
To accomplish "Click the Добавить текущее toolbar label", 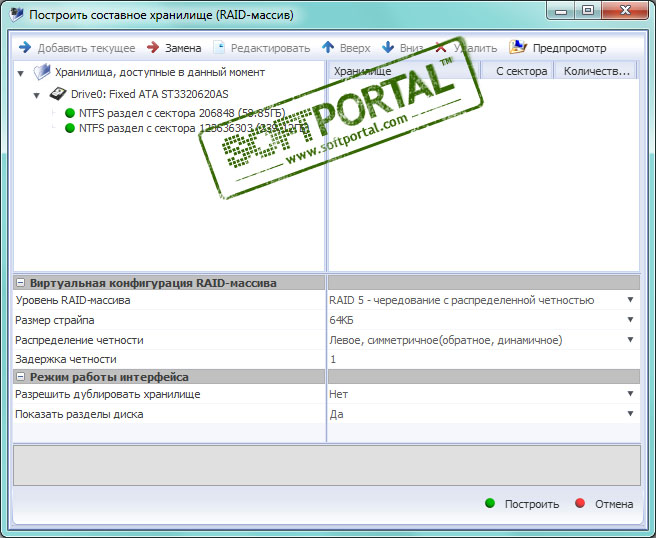I will pos(87,48).
